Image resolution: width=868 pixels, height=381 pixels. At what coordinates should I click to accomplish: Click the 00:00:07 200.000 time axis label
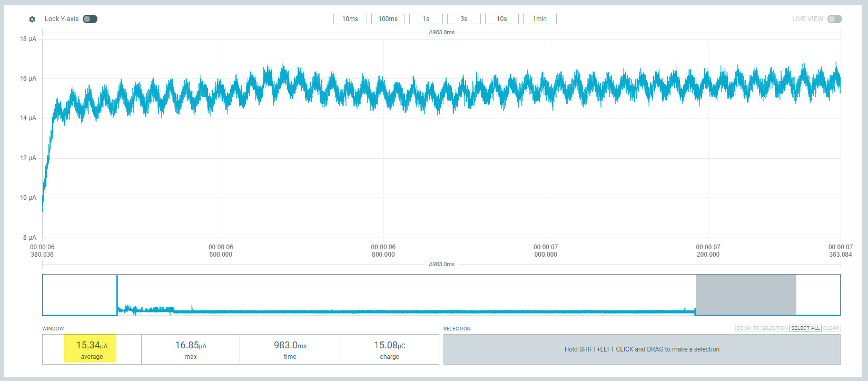click(x=708, y=251)
